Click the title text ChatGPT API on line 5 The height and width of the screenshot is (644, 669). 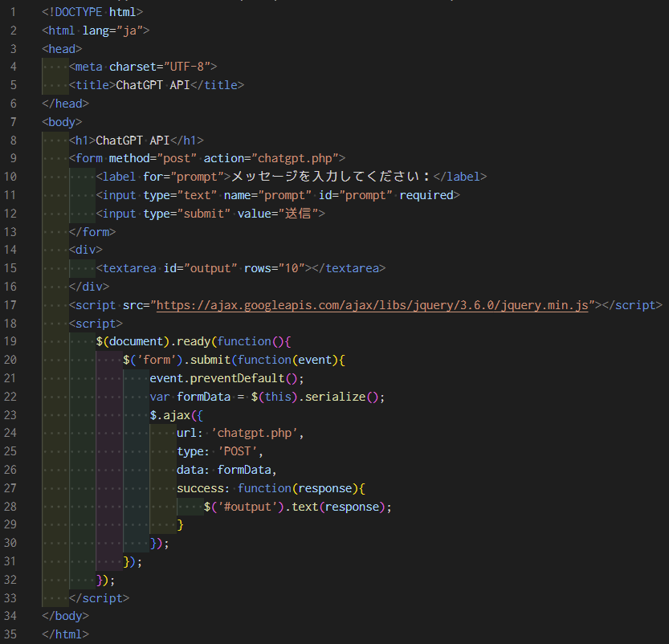click(153, 85)
